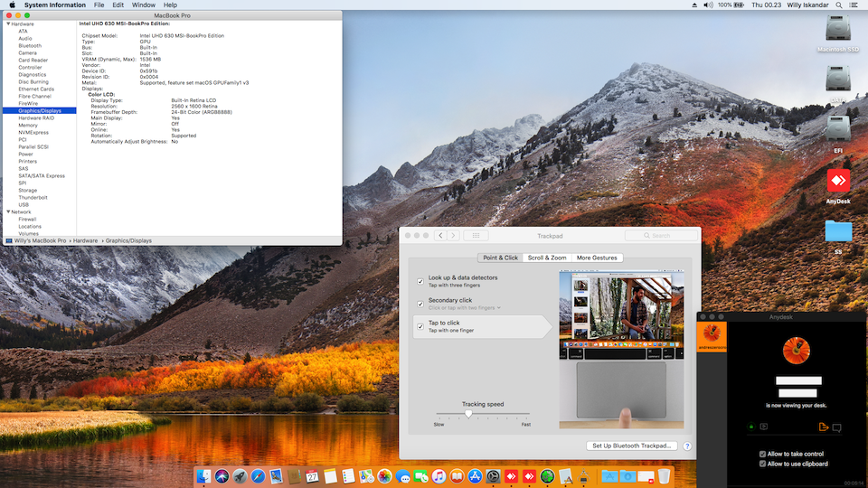Toggle Allow to take control in AnyDesk
Screen dimensions: 868x488
coord(762,454)
